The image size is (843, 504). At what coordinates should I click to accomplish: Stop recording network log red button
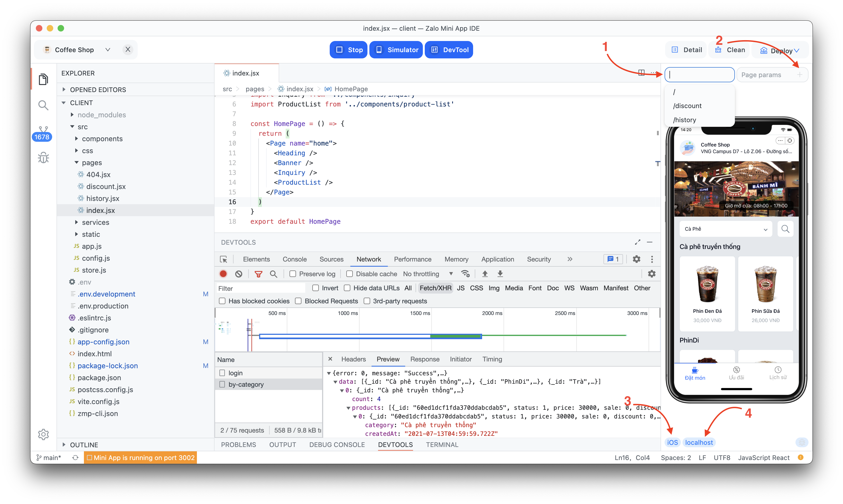coord(223,274)
